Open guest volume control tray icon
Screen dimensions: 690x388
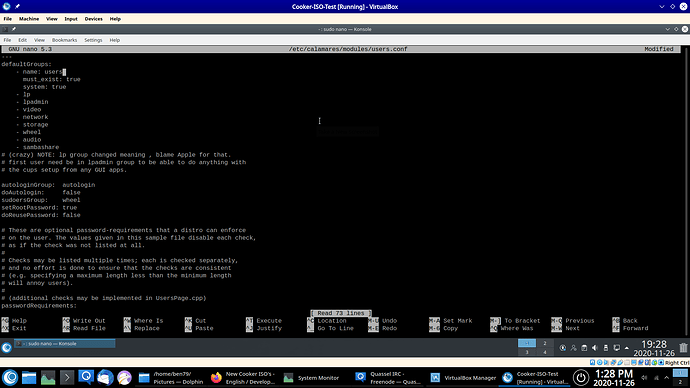point(595,348)
